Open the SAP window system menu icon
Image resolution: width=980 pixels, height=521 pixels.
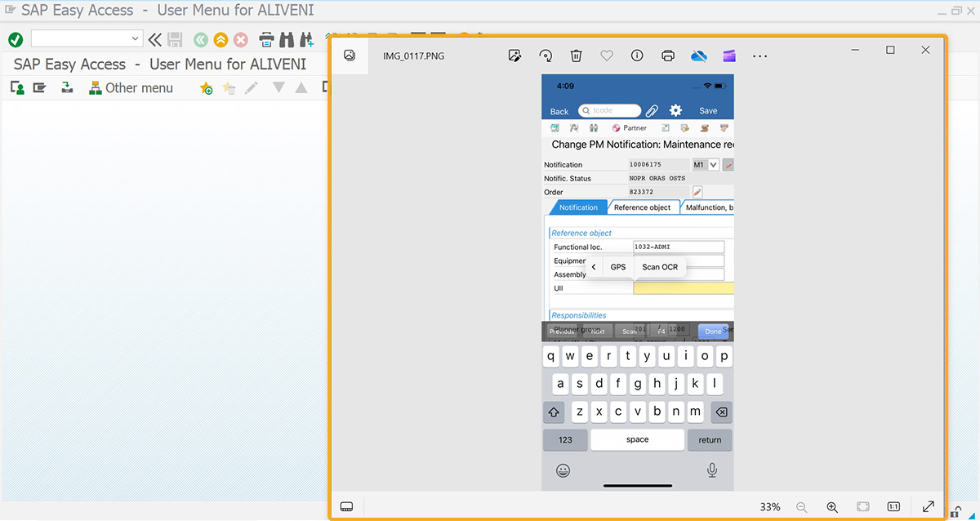[x=10, y=11]
